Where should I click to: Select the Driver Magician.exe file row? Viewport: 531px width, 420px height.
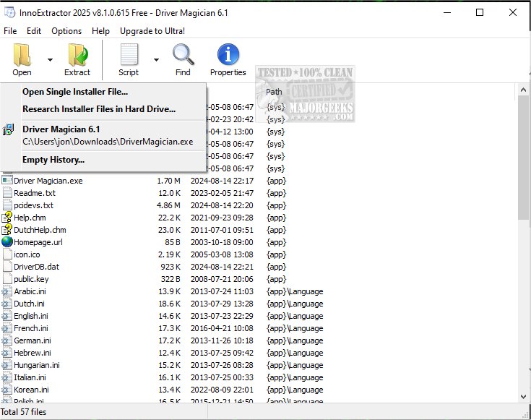[x=48, y=181]
